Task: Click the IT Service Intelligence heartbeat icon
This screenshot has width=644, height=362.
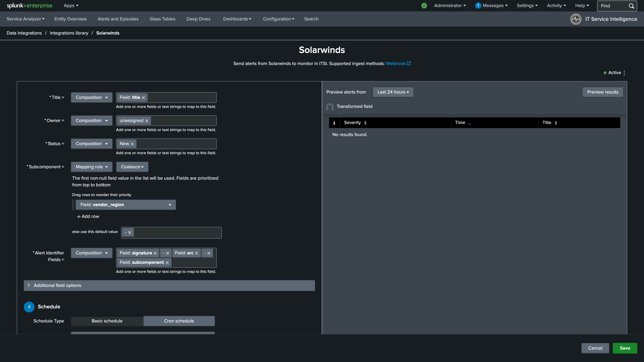Action: pos(576,19)
